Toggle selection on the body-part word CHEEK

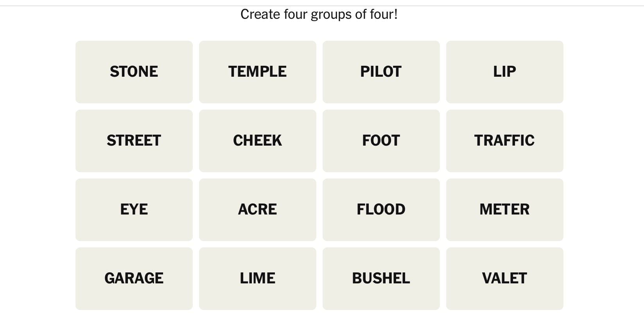(x=257, y=141)
